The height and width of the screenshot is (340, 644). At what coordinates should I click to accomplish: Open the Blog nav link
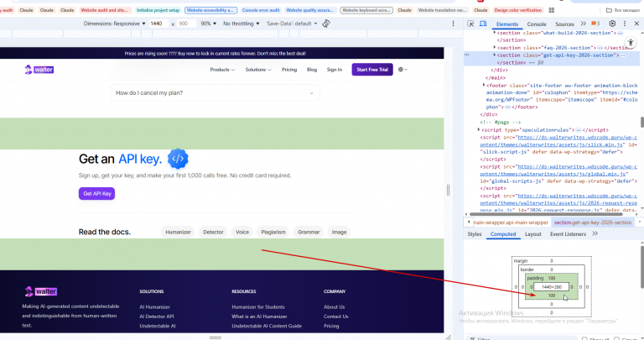coord(312,70)
